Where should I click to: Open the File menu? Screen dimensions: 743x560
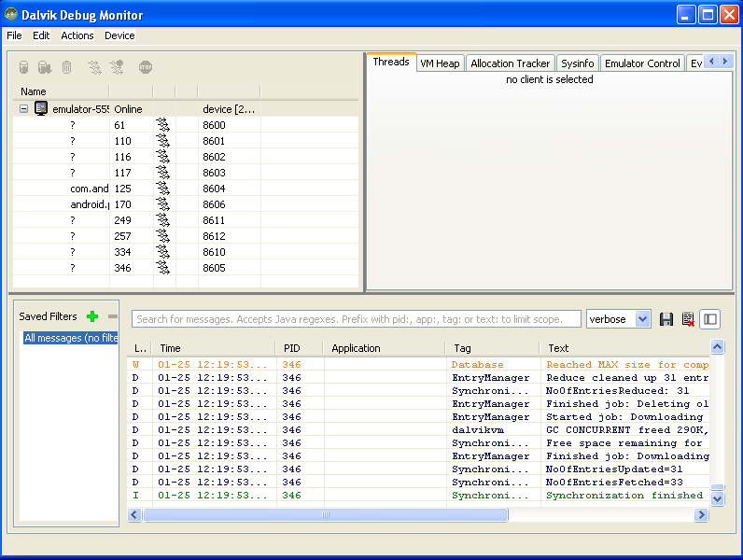(14, 35)
